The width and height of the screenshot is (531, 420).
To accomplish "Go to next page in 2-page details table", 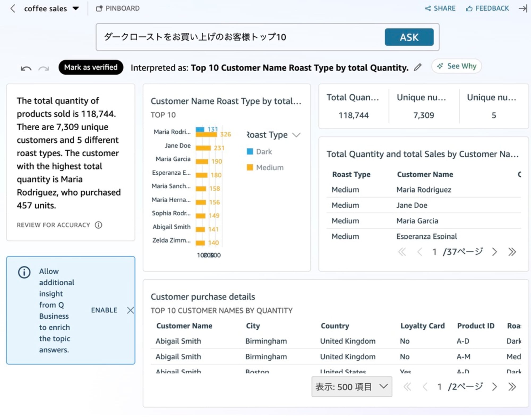I will click(494, 387).
